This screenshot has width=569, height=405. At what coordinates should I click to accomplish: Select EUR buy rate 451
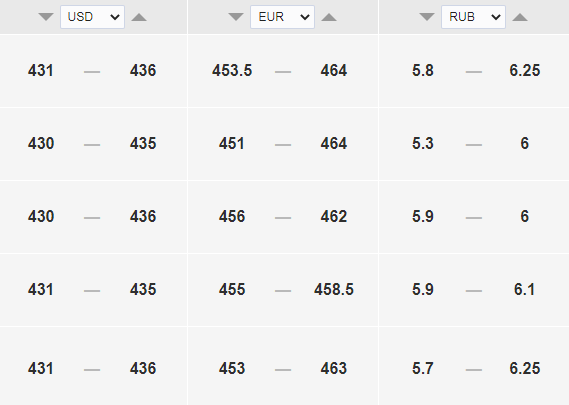(232, 143)
